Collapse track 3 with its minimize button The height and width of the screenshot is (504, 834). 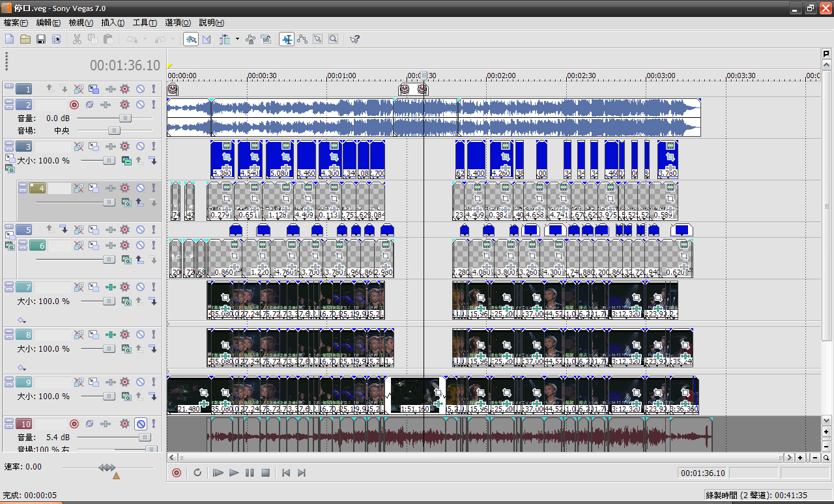pyautogui.click(x=9, y=145)
